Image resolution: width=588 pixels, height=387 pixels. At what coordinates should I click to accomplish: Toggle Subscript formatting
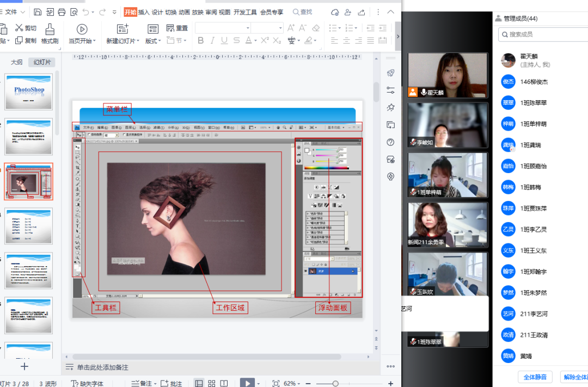pyautogui.click(x=277, y=40)
